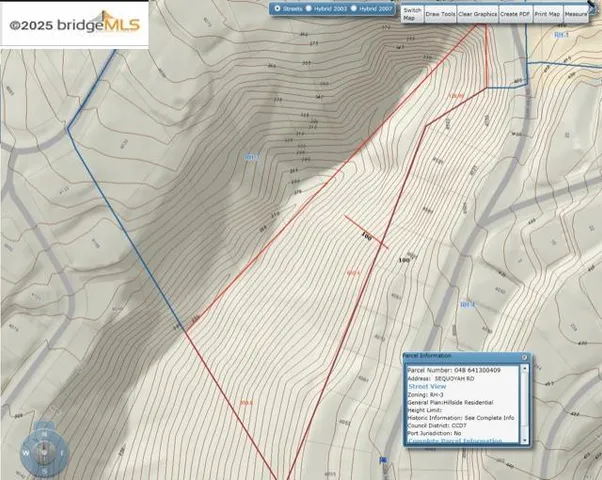Pan north using compass N arrow
Viewport: 602px width, 480px height.
pos(45,435)
